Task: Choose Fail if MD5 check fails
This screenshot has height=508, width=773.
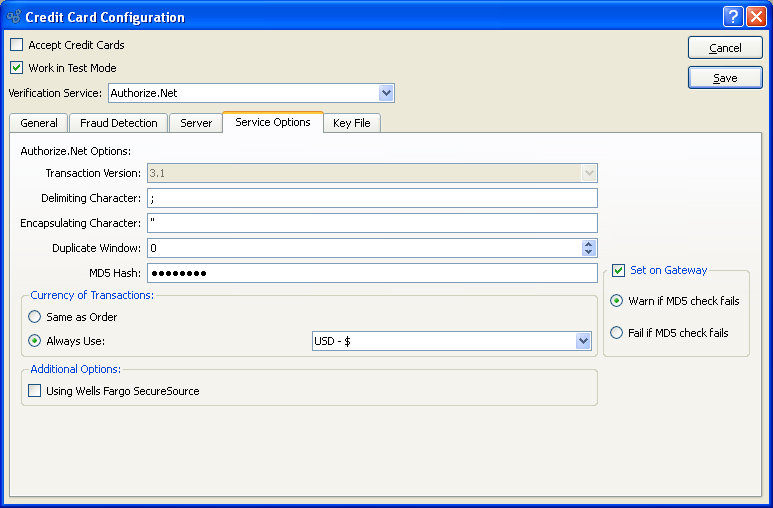Action: [x=617, y=333]
